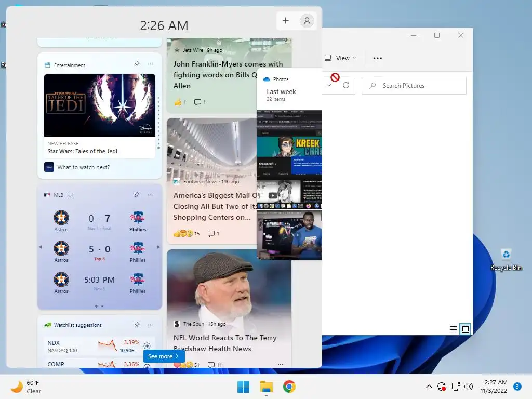This screenshot has height=399, width=532.
Task: Open the 5:03 PM Astros vs Phillies game
Action: 99,283
